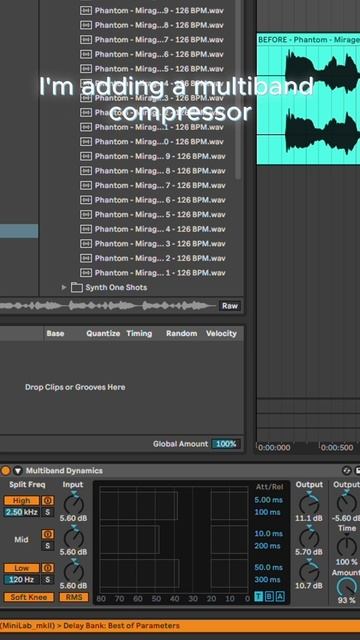
Task: Click the Low band Output knob 10.7 dB
Action: point(309,571)
